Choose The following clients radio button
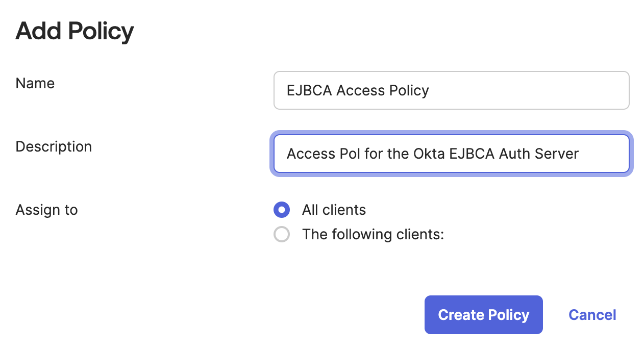Viewport: 644px width, 350px height. point(282,234)
